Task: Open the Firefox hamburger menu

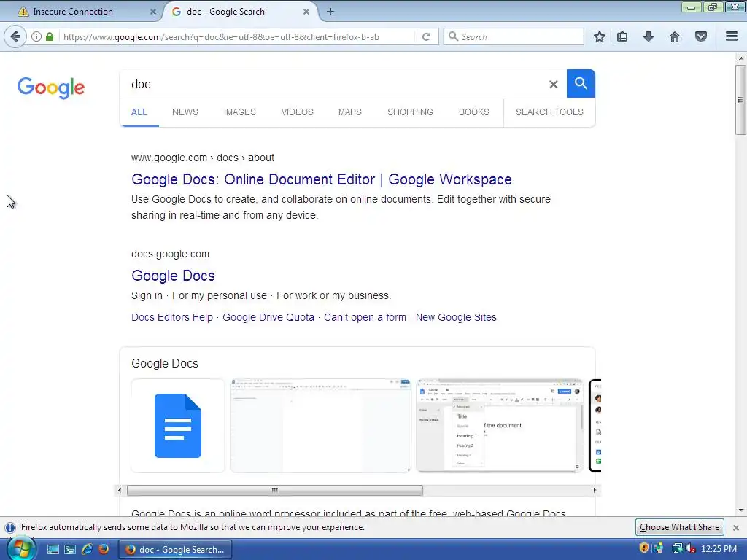Action: [732, 36]
